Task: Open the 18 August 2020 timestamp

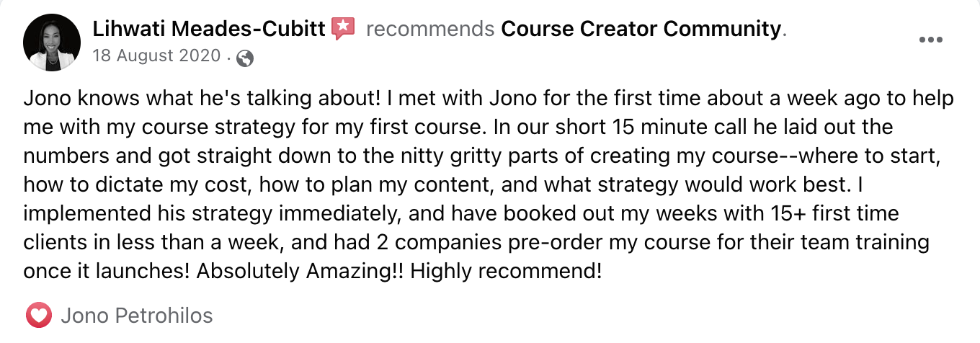Action: [x=156, y=57]
